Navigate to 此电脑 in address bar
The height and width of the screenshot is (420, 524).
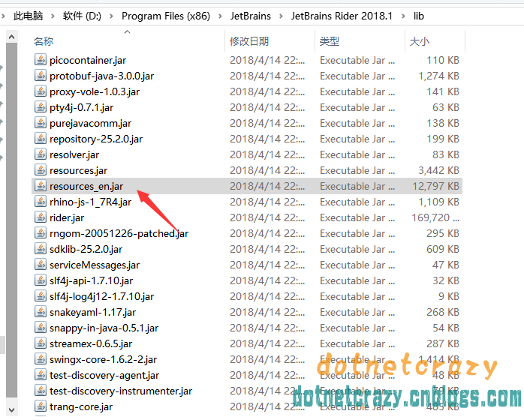29,16
